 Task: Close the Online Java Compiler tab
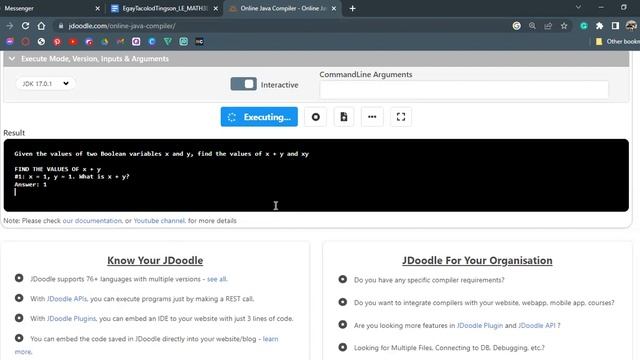tap(334, 8)
